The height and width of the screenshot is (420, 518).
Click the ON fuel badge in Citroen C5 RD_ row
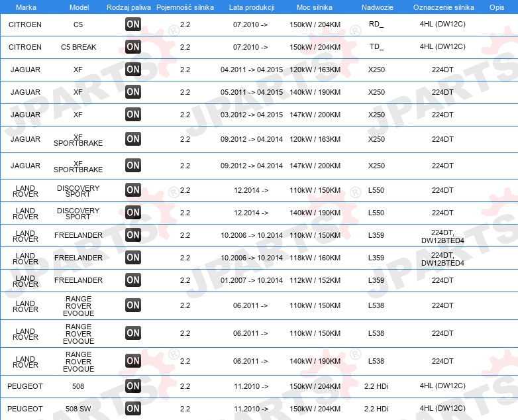133,24
